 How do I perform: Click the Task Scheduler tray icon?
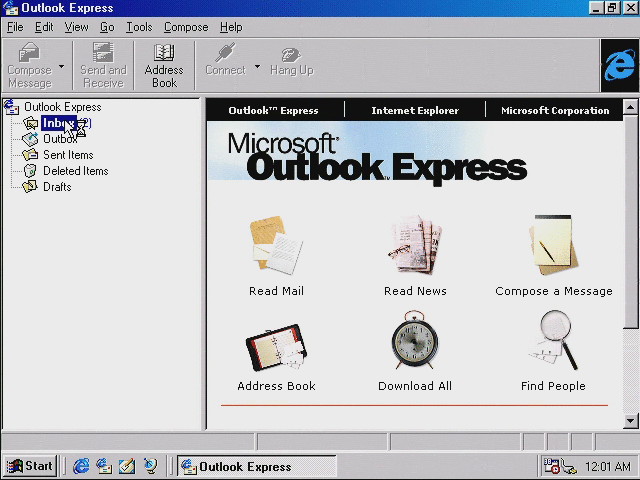coord(551,466)
